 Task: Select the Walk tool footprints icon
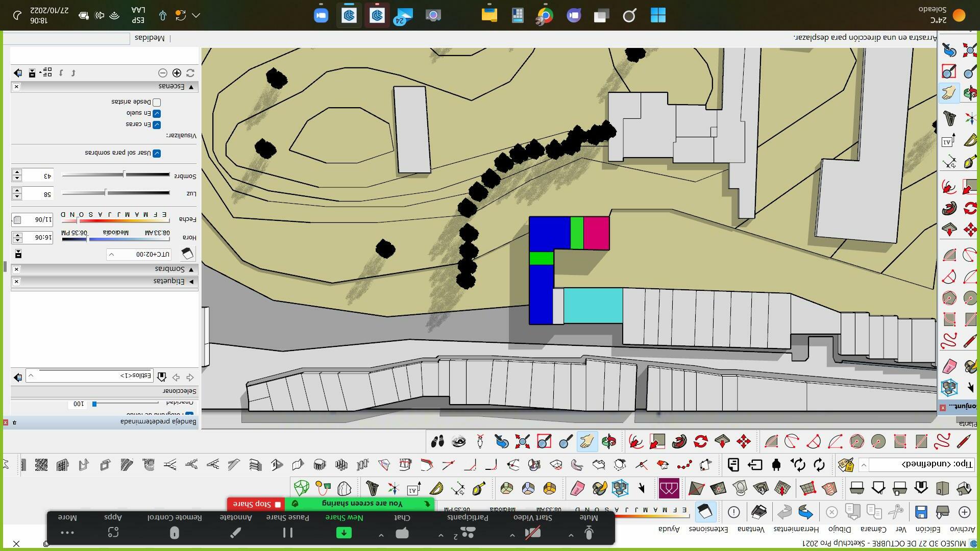click(x=437, y=441)
